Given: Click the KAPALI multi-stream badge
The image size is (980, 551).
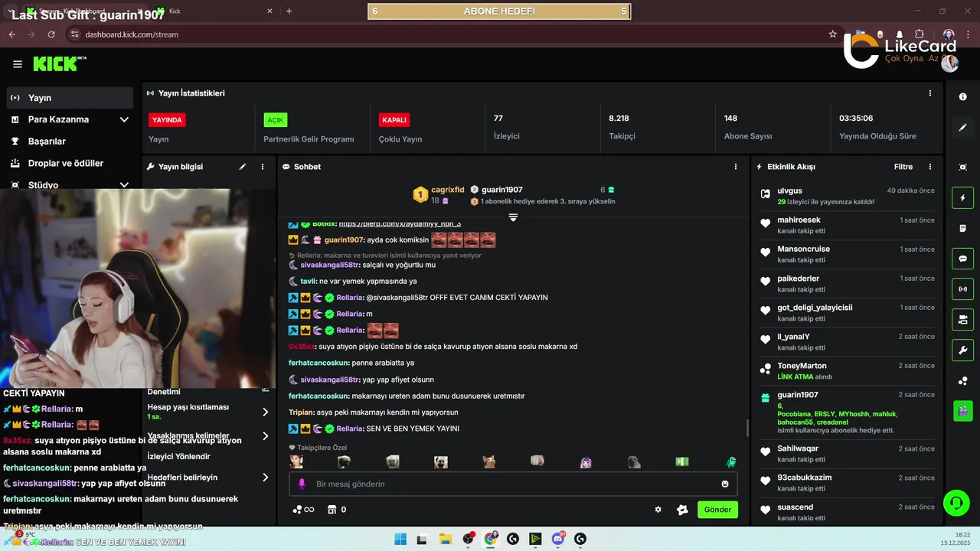Looking at the screenshot, I should coord(394,120).
